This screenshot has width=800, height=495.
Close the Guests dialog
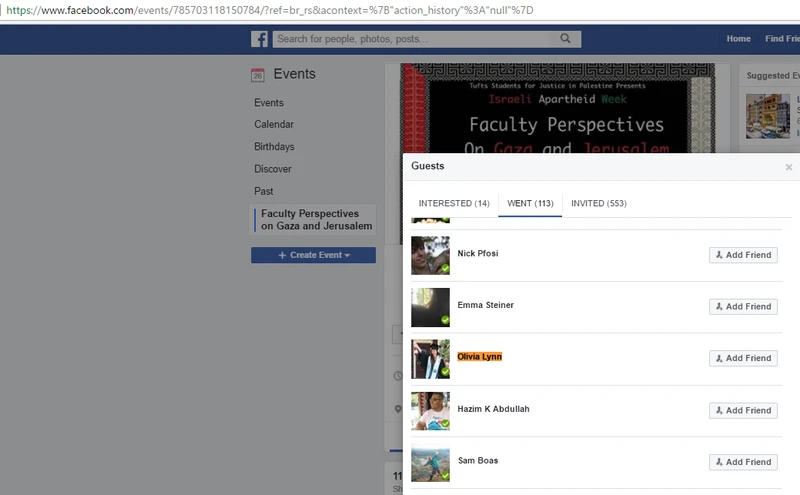tap(789, 167)
